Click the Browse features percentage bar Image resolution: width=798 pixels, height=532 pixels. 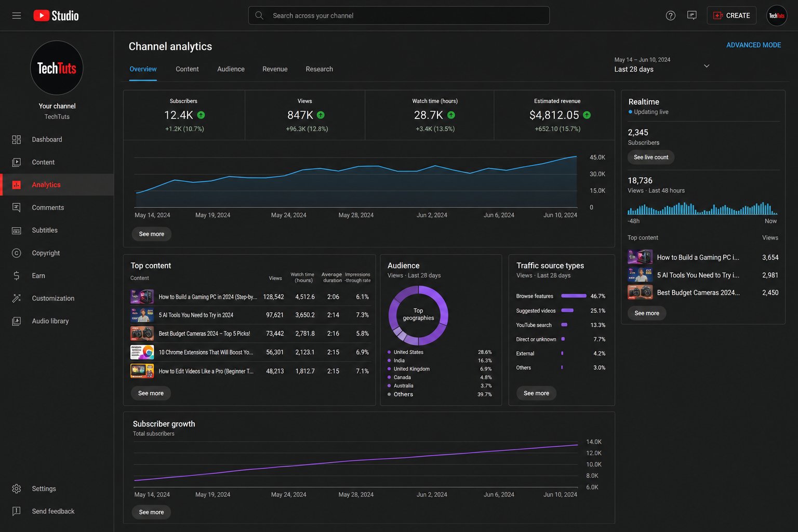[x=574, y=296]
